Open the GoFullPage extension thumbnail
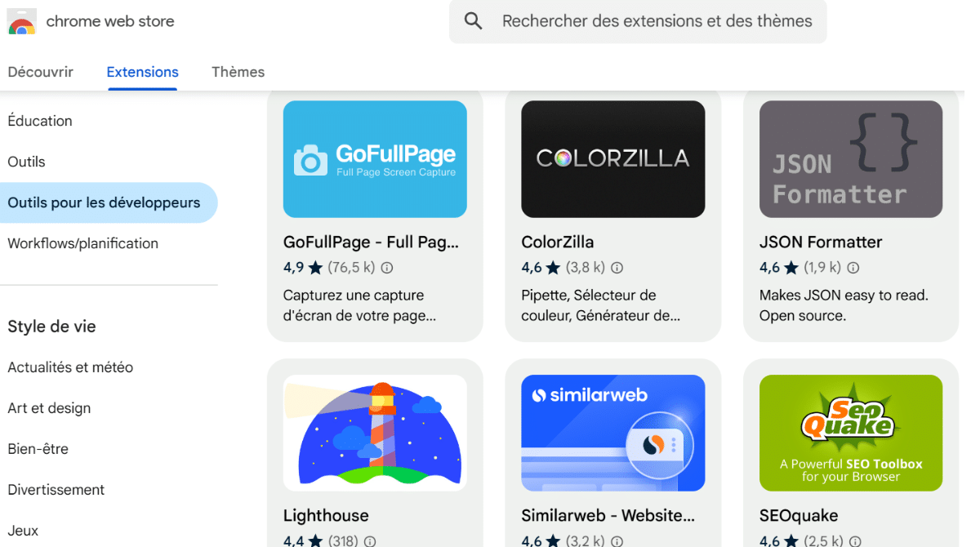This screenshot has width=980, height=547. click(x=374, y=159)
